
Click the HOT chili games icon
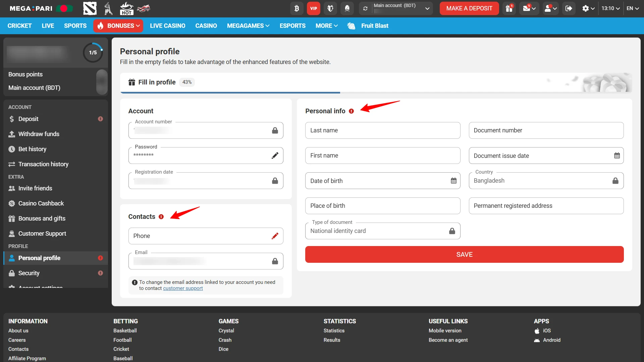(126, 8)
